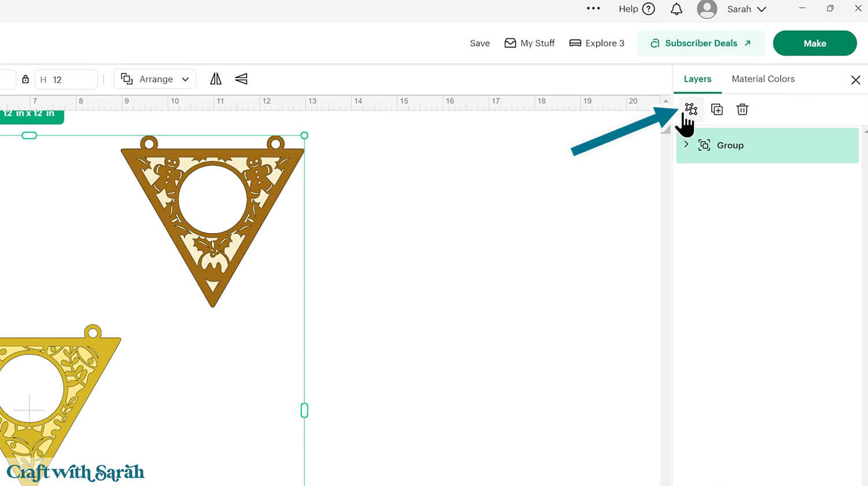Open Subscriber Deals
The width and height of the screenshot is (868, 486).
(701, 43)
